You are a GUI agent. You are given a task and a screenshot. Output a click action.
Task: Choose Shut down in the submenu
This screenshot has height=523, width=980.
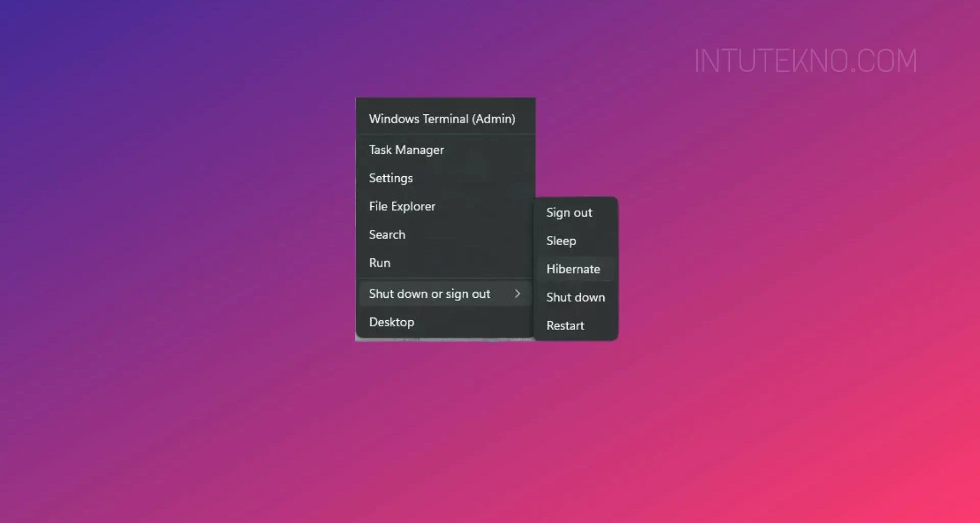coord(576,297)
